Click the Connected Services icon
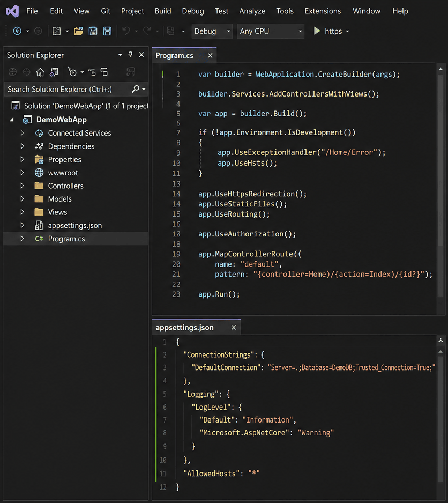Image resolution: width=448 pixels, height=503 pixels. click(39, 133)
